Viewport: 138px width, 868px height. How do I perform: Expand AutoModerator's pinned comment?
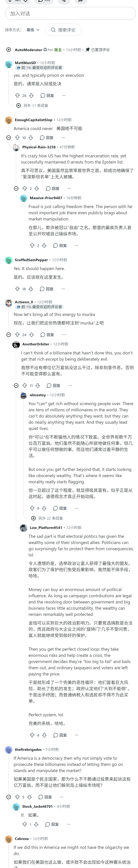(9, 50)
